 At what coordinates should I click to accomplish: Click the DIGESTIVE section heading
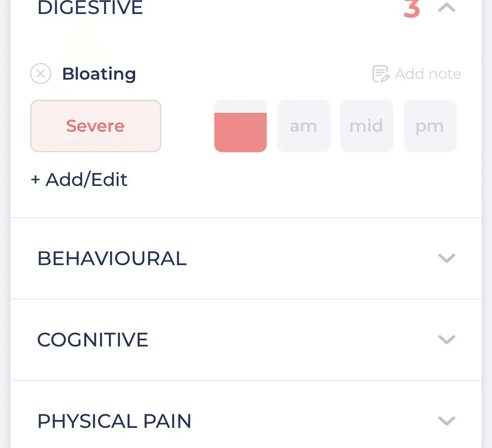click(90, 7)
